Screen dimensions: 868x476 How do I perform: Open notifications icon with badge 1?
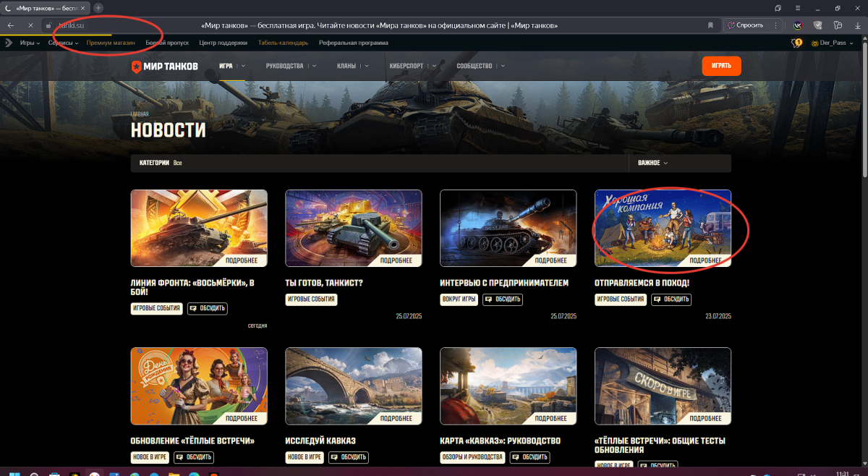click(797, 43)
